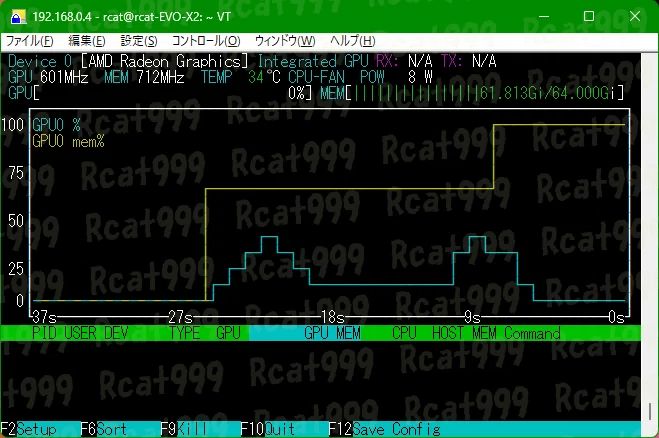Screen dimensions: 659x438
Task: Click the Tera Term icon in title bar
Action: click(18, 17)
